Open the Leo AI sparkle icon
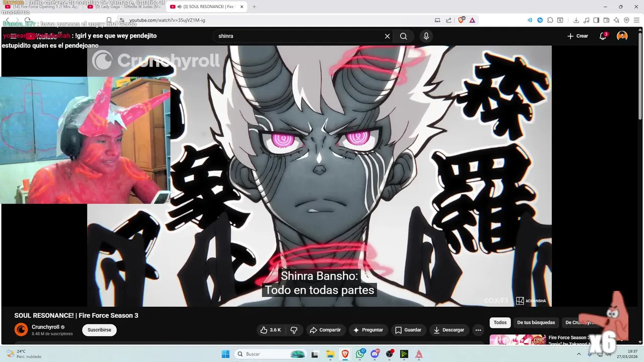Viewport: 644px width, 362px height. [x=616, y=20]
